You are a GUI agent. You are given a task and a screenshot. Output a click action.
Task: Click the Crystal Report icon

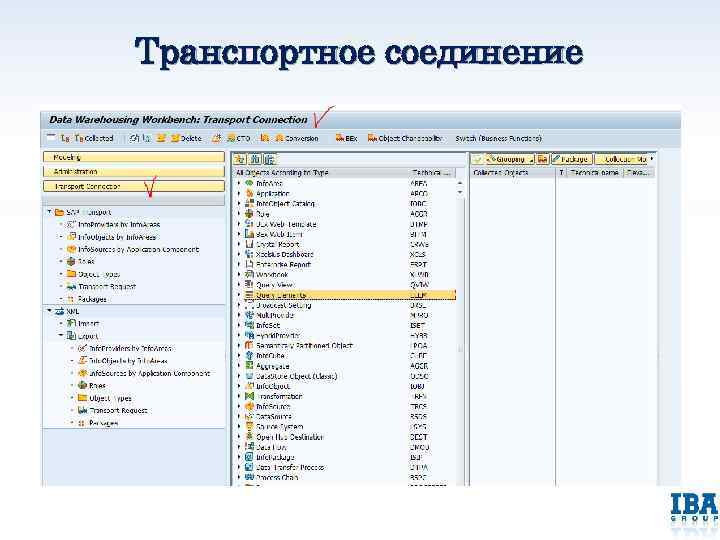249,244
